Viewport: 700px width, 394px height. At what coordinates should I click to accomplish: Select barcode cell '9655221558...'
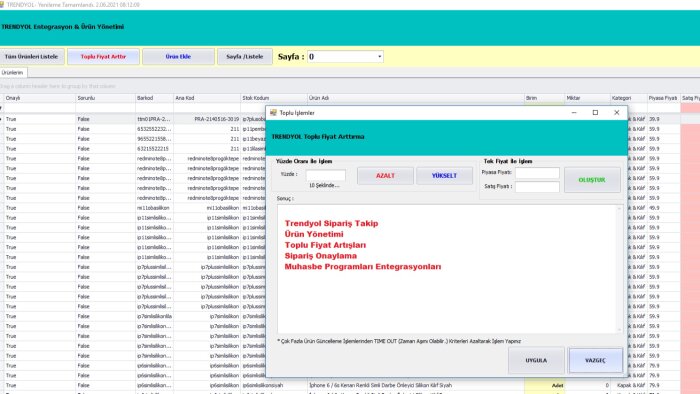tap(154, 139)
